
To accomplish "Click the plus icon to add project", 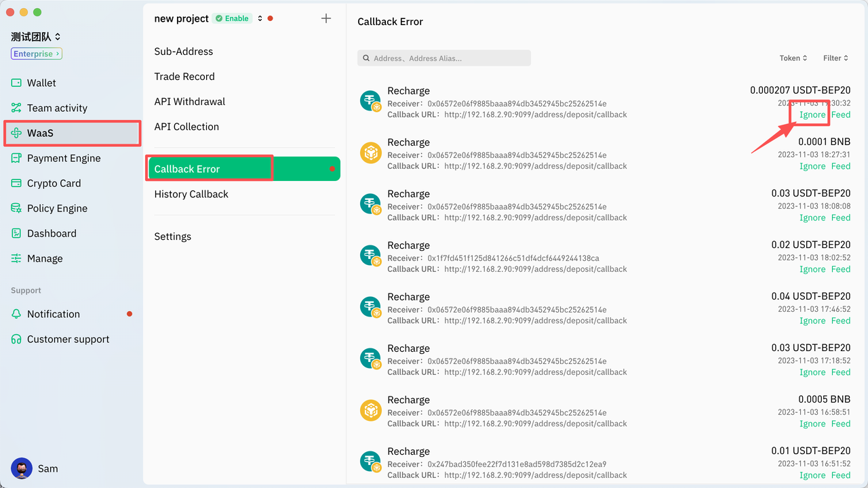I will [326, 18].
